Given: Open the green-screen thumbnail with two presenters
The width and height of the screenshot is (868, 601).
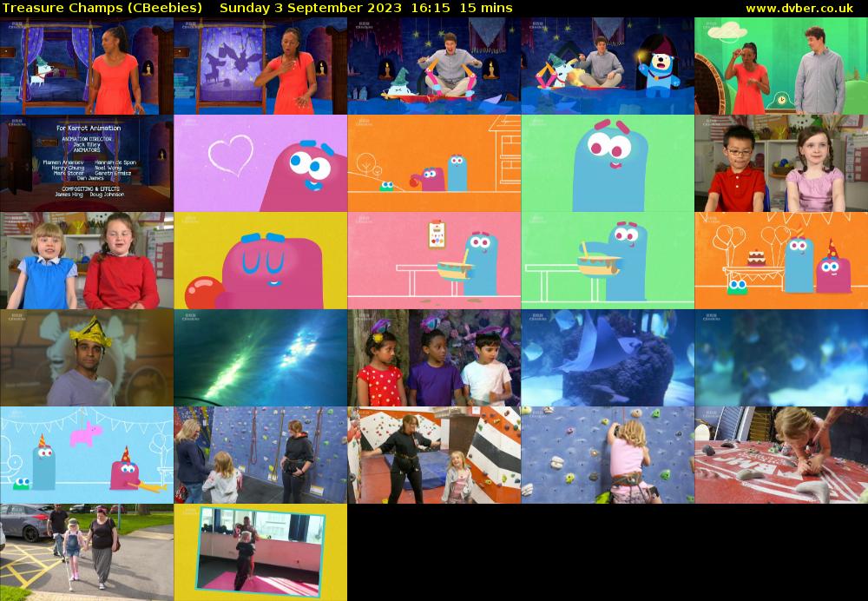Looking at the screenshot, I should (x=781, y=66).
